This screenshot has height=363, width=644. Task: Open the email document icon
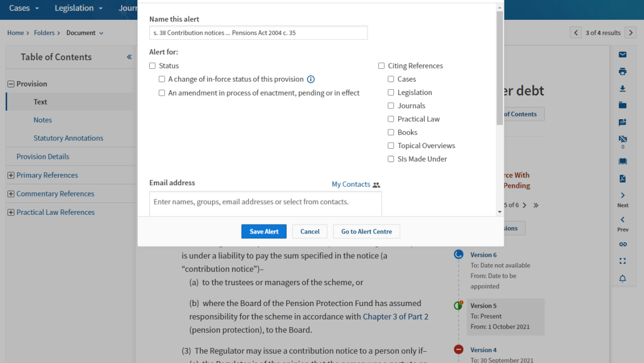[623, 54]
